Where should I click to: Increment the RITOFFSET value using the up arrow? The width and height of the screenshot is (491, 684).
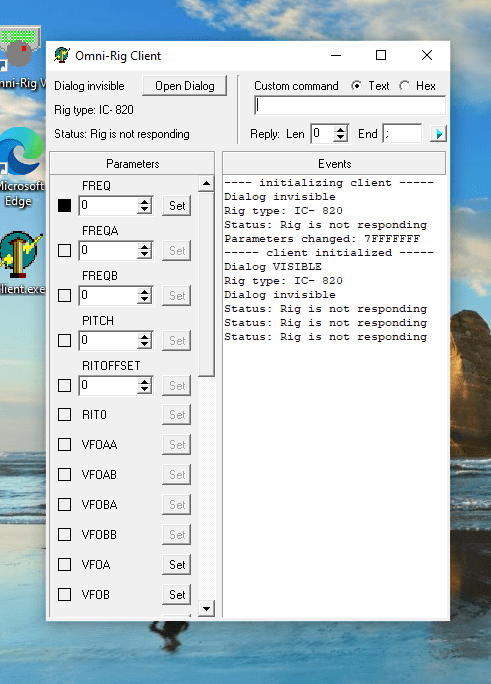[144, 381]
